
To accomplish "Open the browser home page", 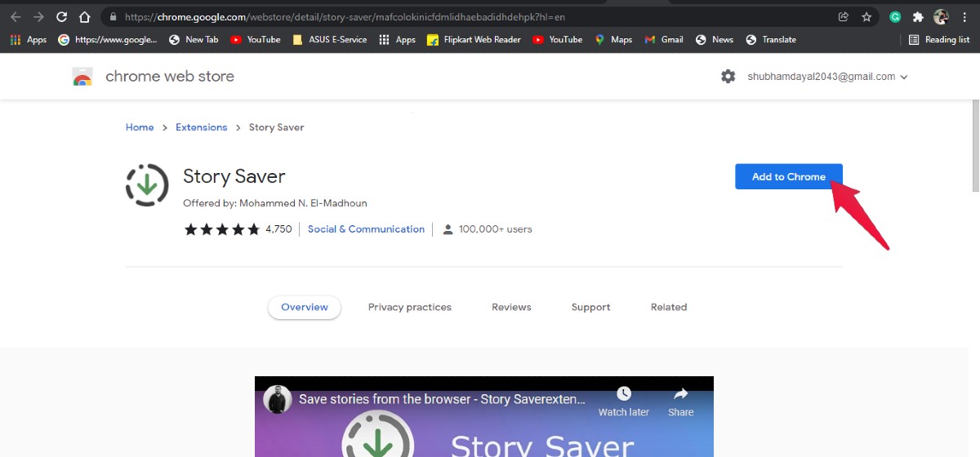I will click(85, 16).
